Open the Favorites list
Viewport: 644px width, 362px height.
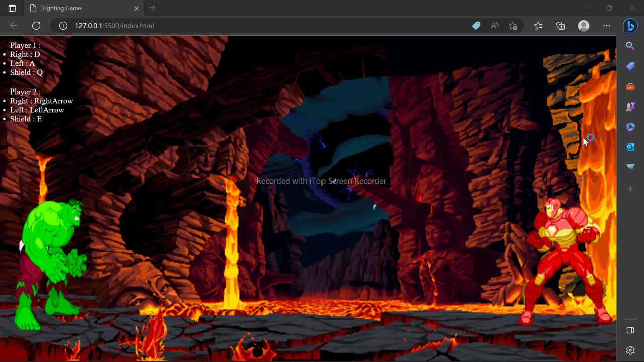[538, 26]
